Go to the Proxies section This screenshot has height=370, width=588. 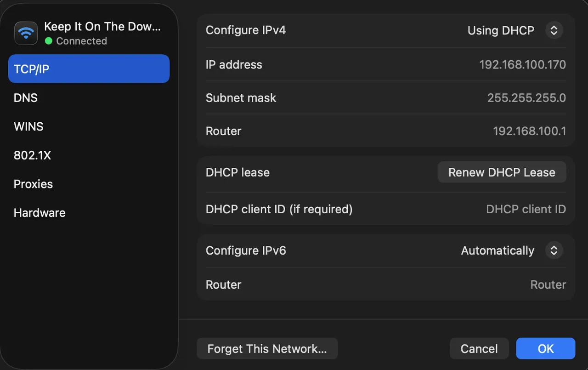coord(33,184)
